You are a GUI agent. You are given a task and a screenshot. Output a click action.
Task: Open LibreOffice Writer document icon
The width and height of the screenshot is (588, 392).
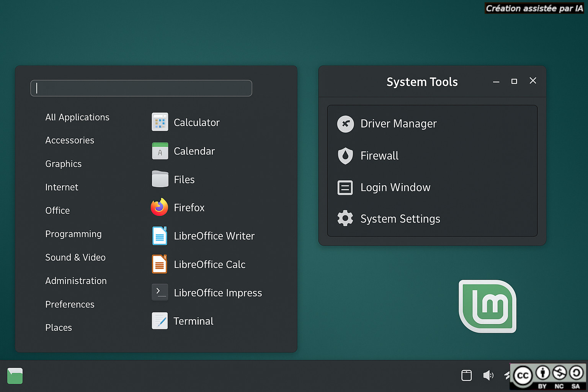[x=160, y=236]
